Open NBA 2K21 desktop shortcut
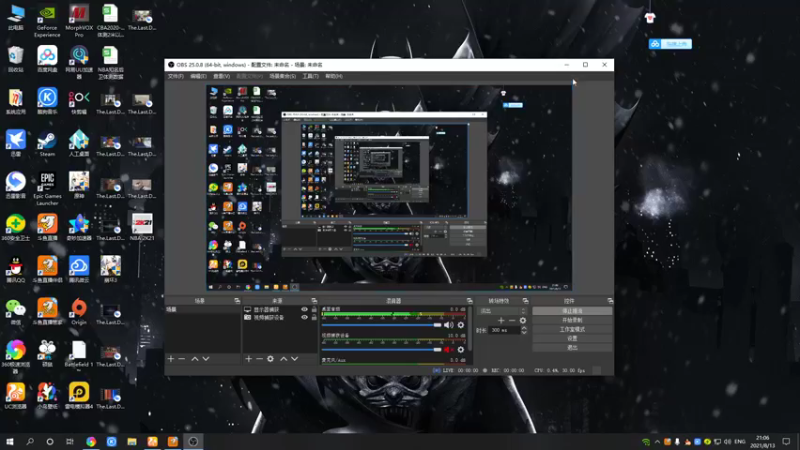 [x=142, y=228]
